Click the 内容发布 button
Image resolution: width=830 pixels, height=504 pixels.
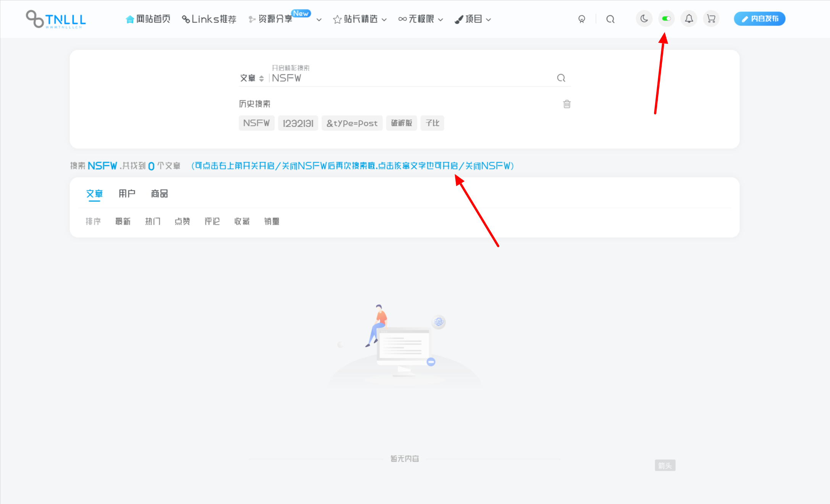tap(759, 19)
